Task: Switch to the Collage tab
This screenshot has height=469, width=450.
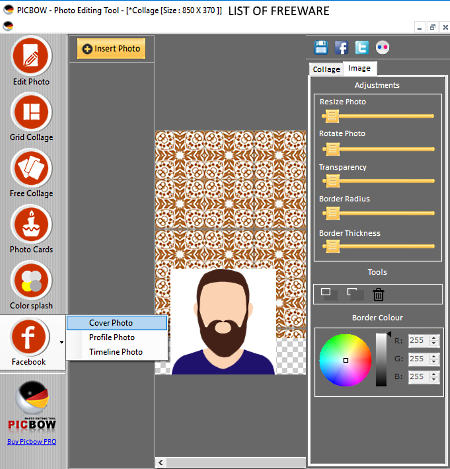Action: click(x=326, y=69)
